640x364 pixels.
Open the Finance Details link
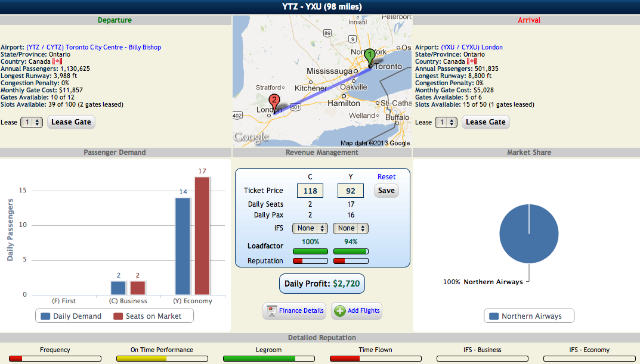pyautogui.click(x=301, y=310)
